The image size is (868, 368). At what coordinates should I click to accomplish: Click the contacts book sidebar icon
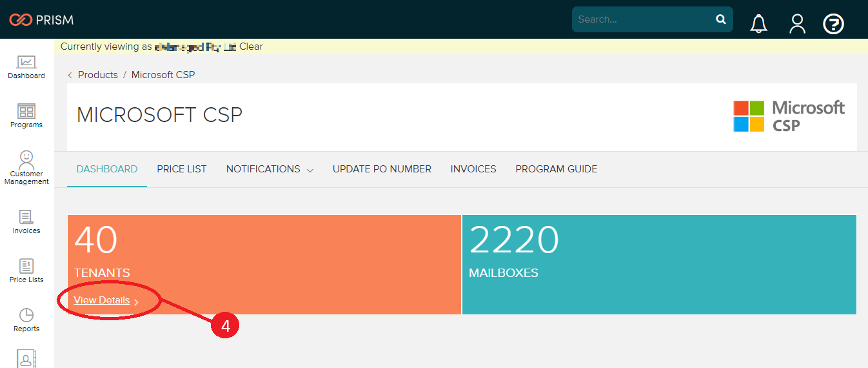(x=26, y=358)
